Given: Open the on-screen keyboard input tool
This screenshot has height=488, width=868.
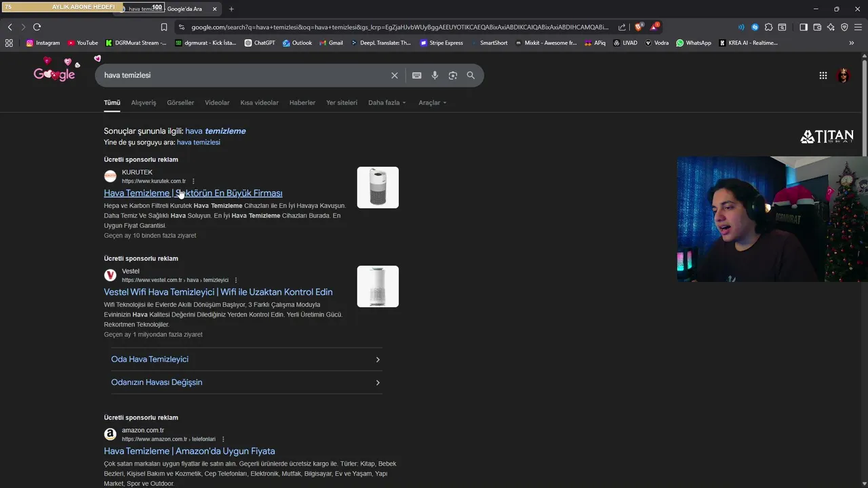Looking at the screenshot, I should coord(416,75).
